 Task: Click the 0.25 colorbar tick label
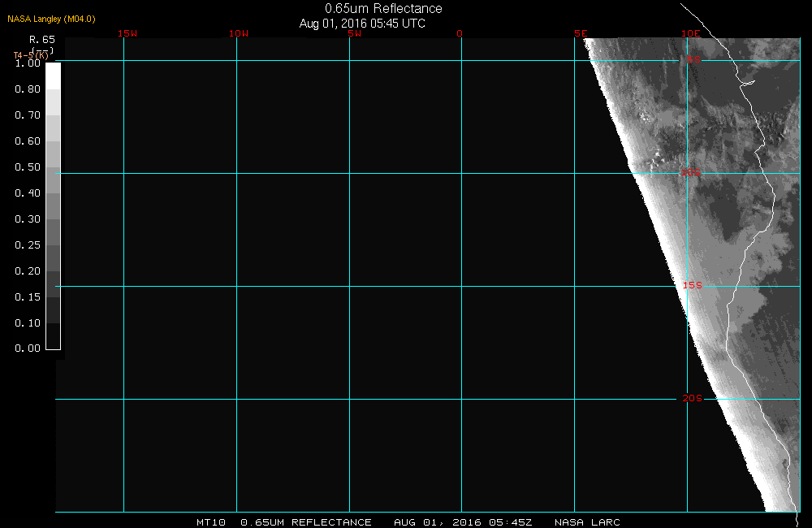point(28,245)
